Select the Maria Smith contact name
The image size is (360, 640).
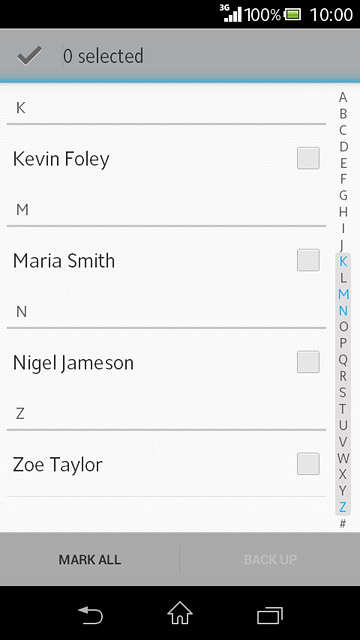click(64, 261)
